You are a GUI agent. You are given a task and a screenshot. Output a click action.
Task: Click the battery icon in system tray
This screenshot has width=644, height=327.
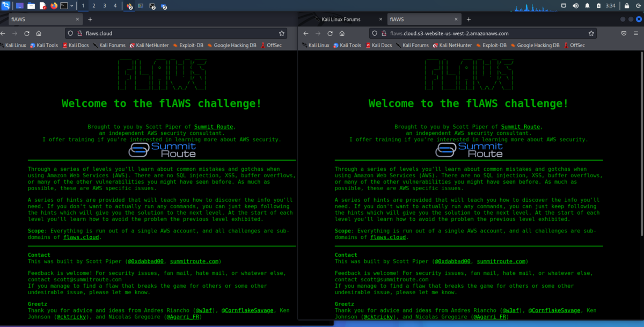598,6
